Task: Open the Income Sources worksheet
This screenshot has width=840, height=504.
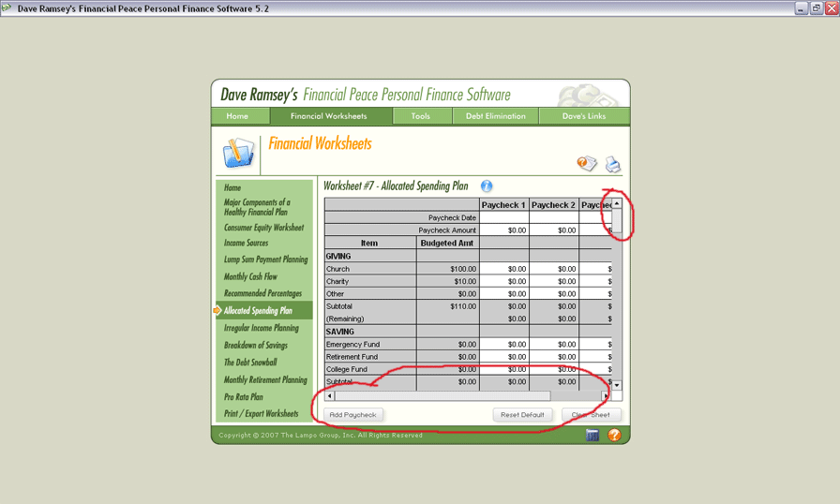Action: coord(246,243)
